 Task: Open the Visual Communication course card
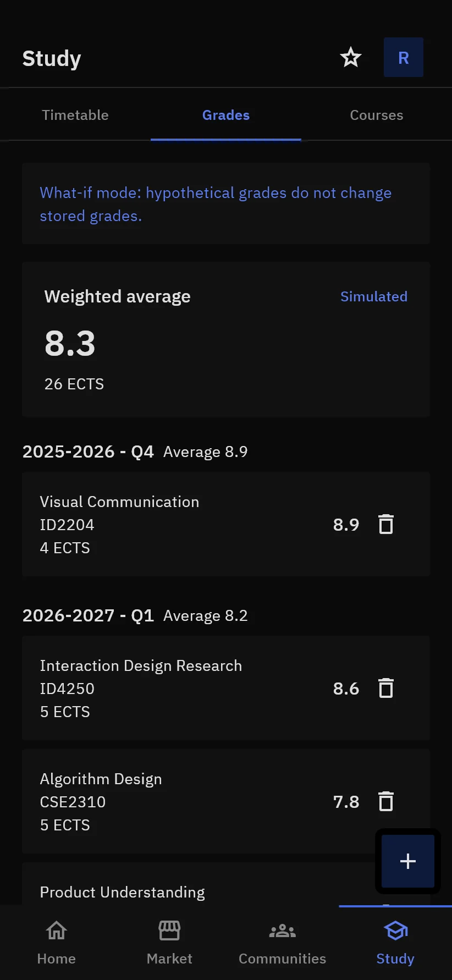(x=226, y=524)
